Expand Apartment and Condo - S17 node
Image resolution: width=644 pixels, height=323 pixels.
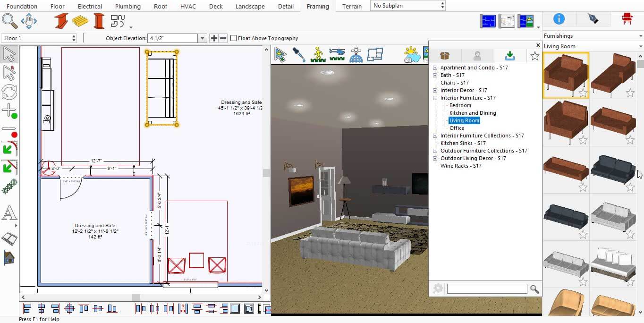tap(435, 68)
